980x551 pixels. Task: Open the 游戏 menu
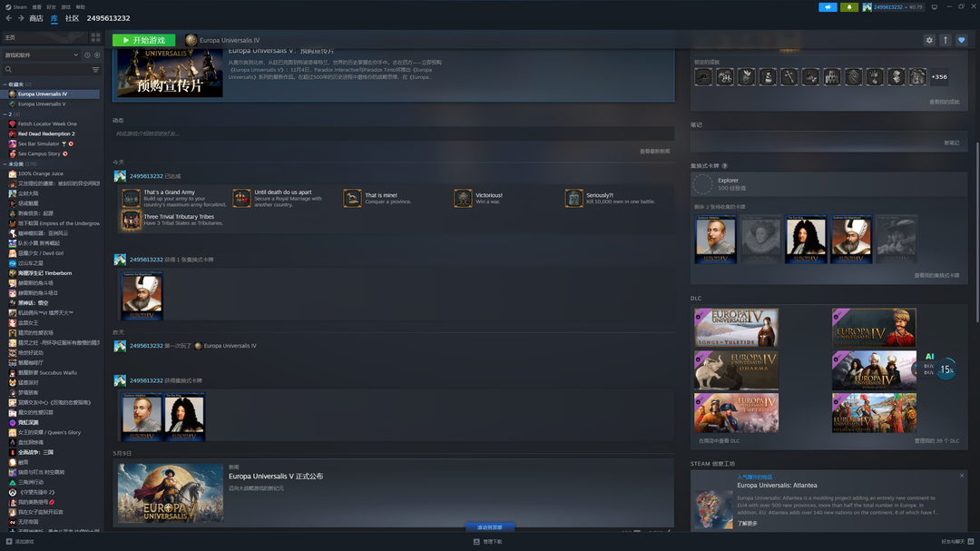pos(65,7)
